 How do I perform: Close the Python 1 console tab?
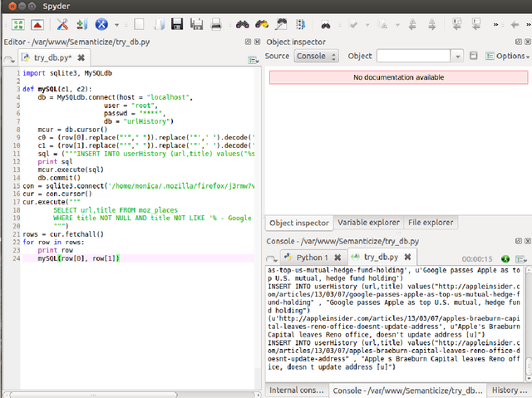coord(338,258)
